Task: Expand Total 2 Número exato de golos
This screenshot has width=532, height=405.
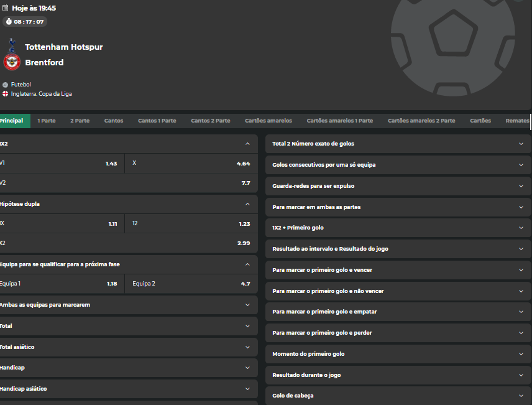Action: (x=398, y=144)
